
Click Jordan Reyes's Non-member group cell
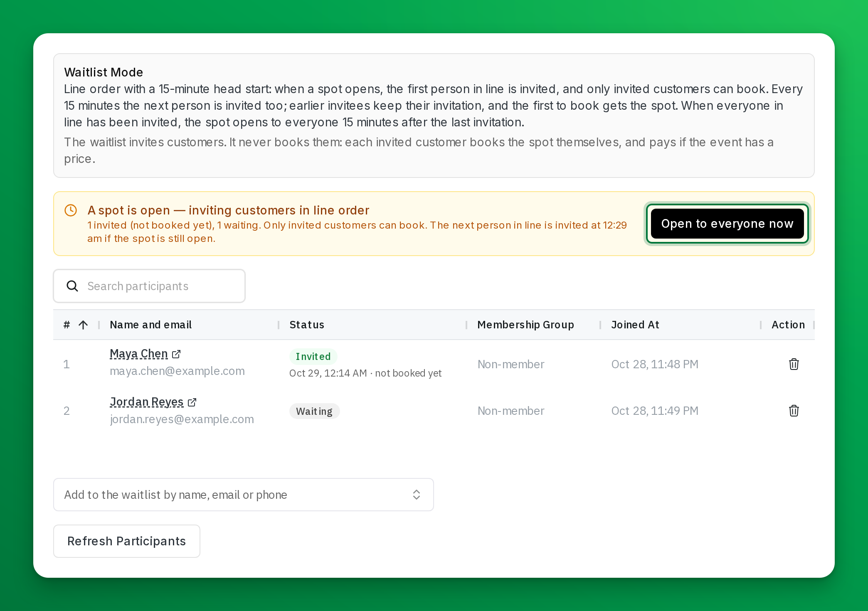(x=511, y=411)
